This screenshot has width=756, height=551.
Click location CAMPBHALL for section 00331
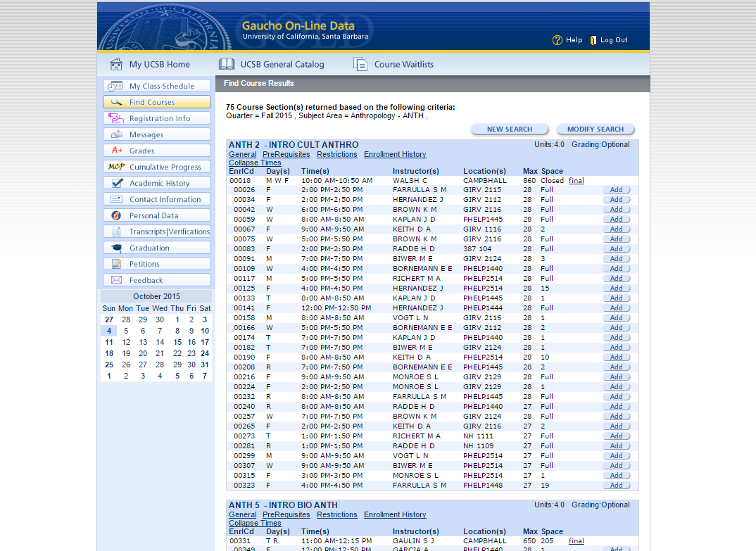(x=485, y=541)
